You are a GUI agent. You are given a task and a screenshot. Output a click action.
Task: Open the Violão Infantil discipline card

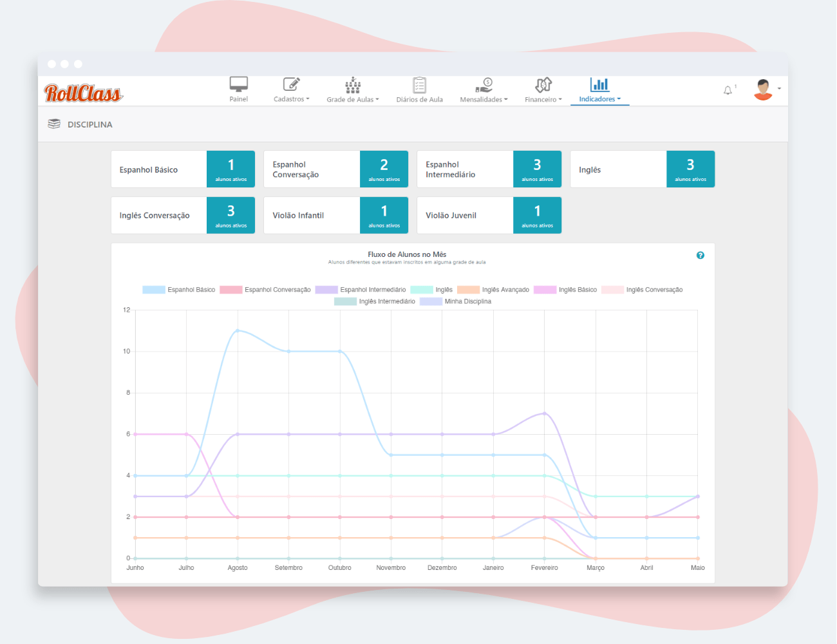336,215
